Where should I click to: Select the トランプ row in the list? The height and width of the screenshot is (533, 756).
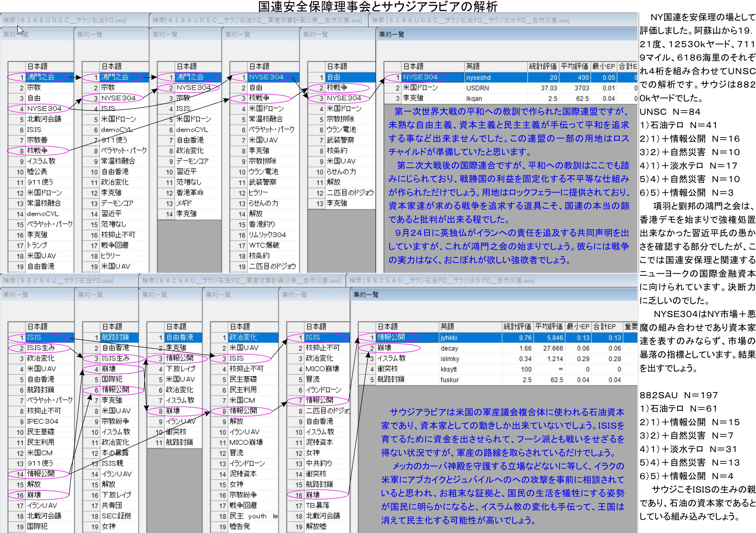click(37, 245)
